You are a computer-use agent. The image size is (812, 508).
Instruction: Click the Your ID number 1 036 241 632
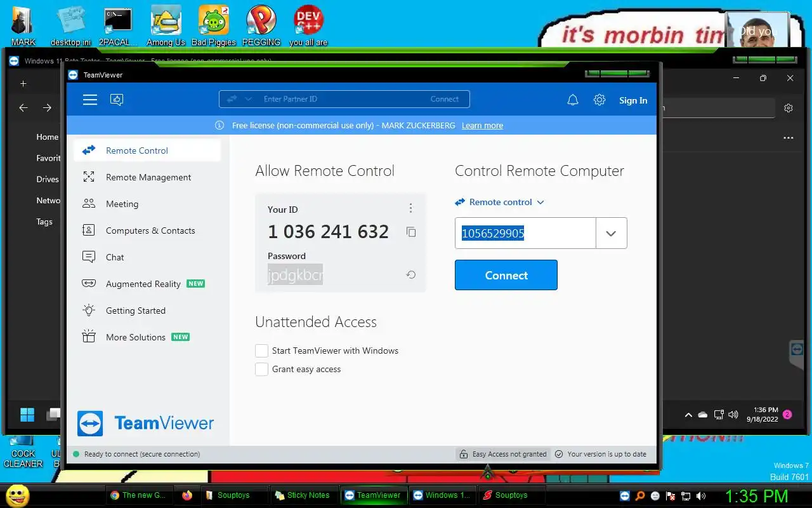328,232
